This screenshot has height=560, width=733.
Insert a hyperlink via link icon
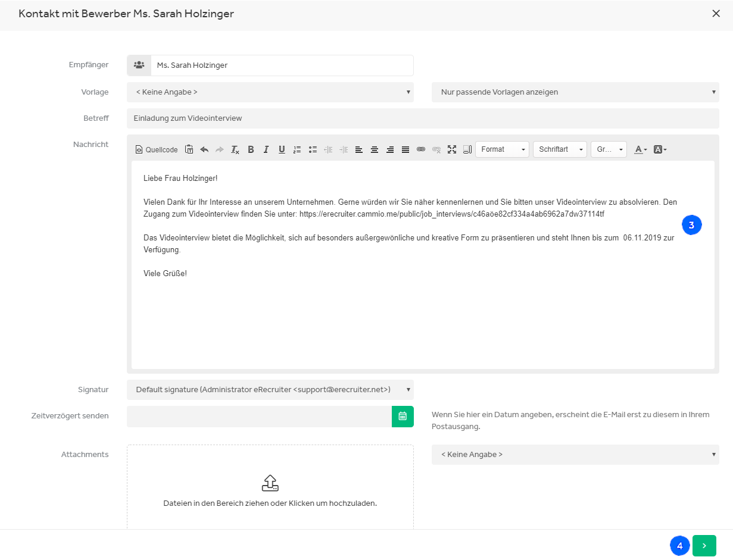[x=421, y=149]
